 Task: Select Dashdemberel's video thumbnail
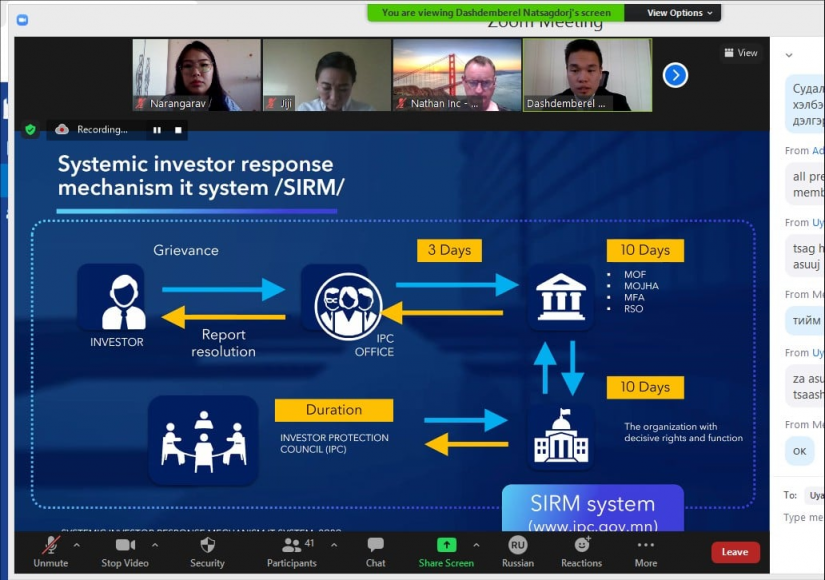(x=587, y=75)
